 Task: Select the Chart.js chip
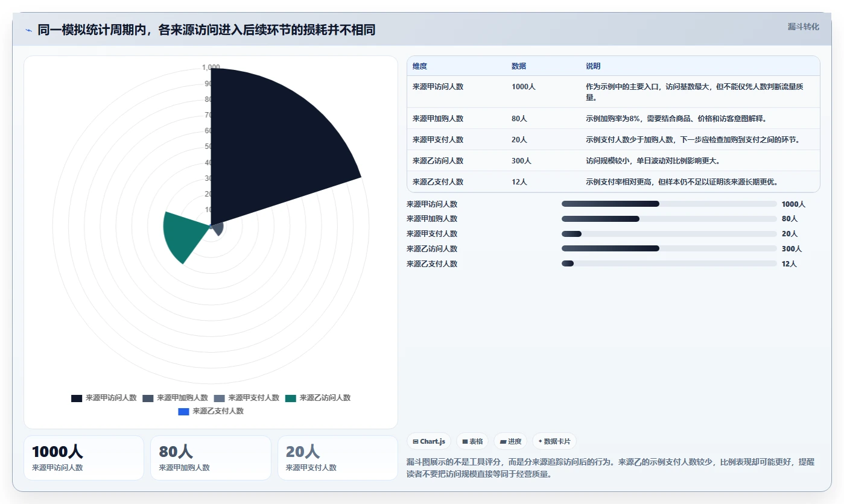(429, 441)
